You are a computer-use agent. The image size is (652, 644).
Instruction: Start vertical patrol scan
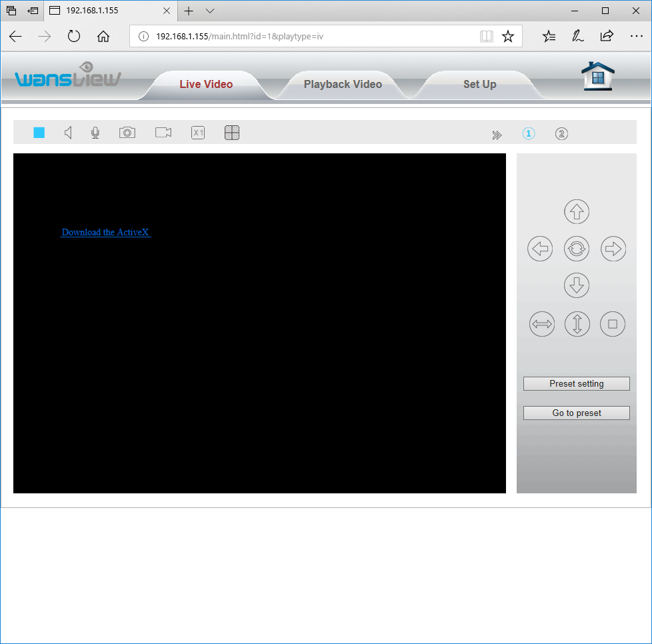577,324
